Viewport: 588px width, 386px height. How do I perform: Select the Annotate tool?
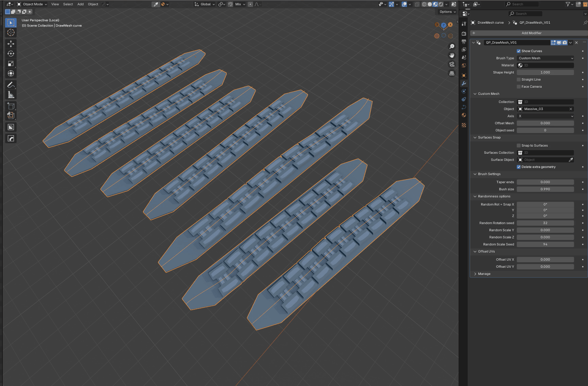(x=11, y=85)
